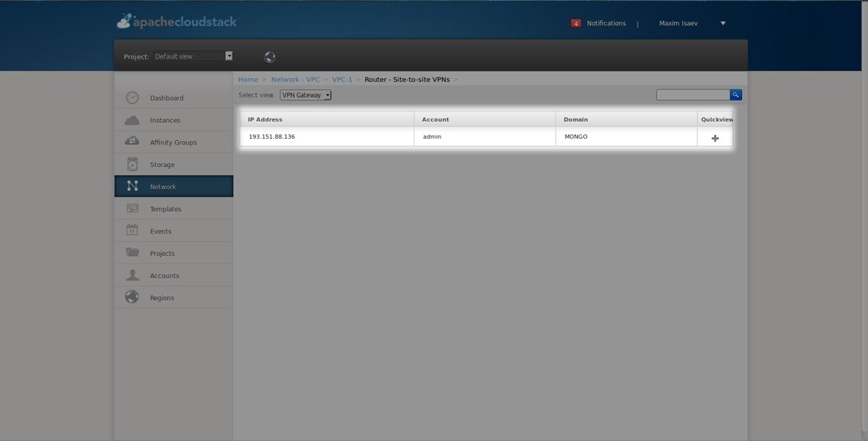This screenshot has width=868, height=441.
Task: Click the globe icon beside Project selector
Action: click(270, 56)
